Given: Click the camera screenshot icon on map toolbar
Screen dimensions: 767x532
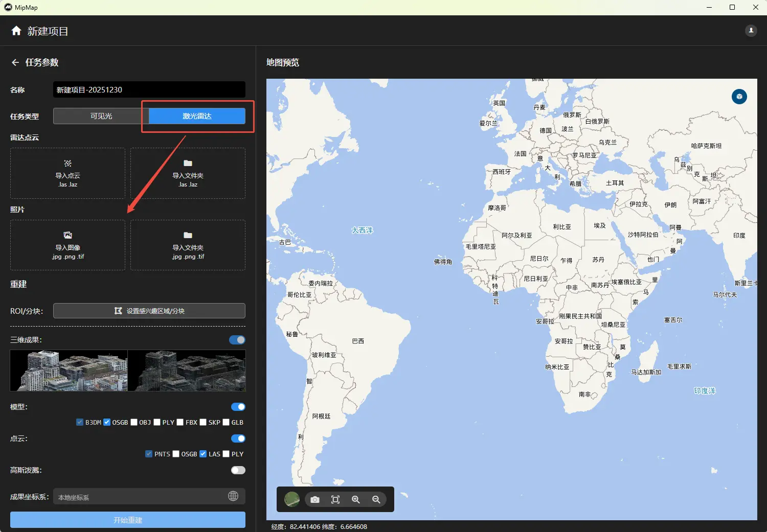Looking at the screenshot, I should pos(315,499).
